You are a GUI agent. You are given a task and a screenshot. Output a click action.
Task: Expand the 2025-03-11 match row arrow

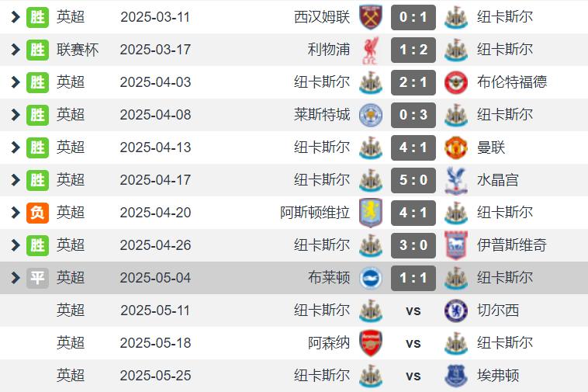click(x=16, y=17)
